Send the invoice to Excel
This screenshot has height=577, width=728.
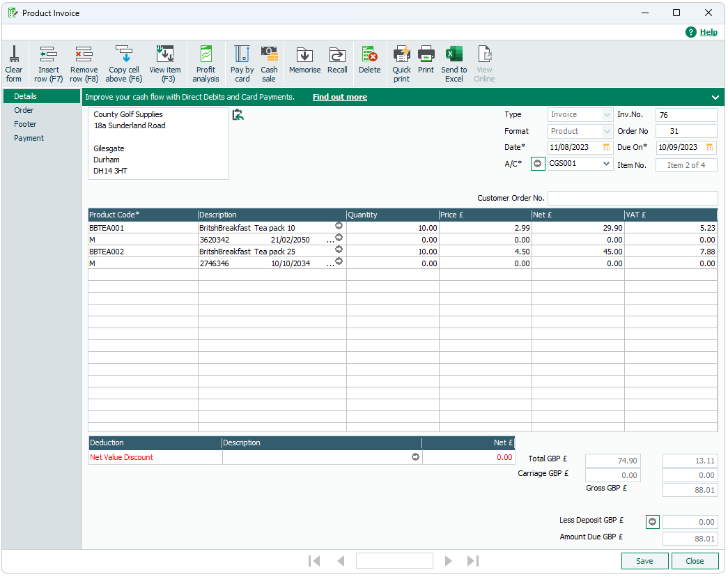(x=454, y=63)
